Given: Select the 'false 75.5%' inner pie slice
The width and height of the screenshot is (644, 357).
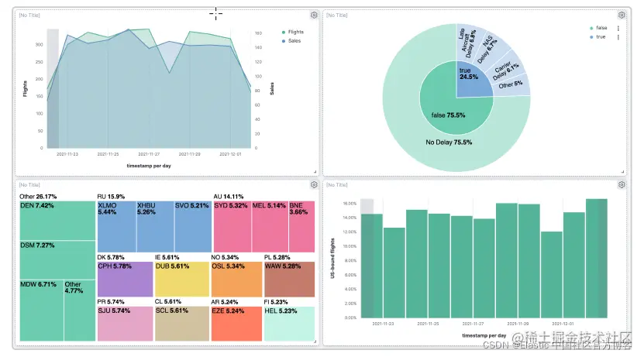Looking at the screenshot, I should pos(449,115).
